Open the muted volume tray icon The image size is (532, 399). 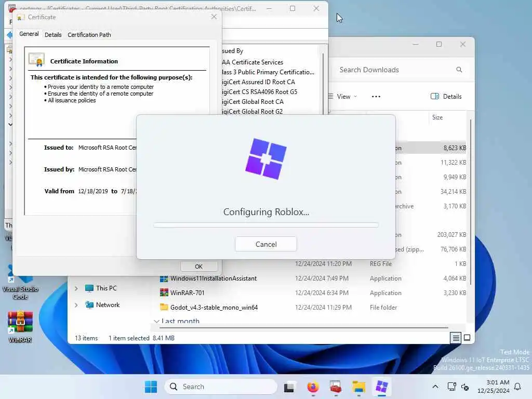pos(465,387)
